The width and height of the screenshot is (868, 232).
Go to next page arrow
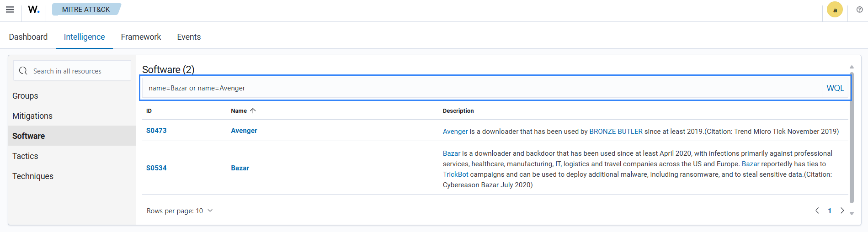[x=842, y=211]
